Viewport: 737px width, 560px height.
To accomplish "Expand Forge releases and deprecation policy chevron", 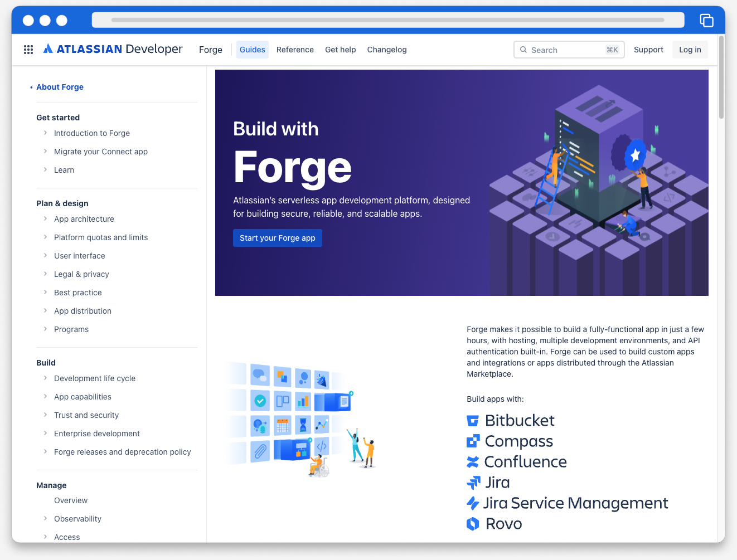I will [x=45, y=451].
